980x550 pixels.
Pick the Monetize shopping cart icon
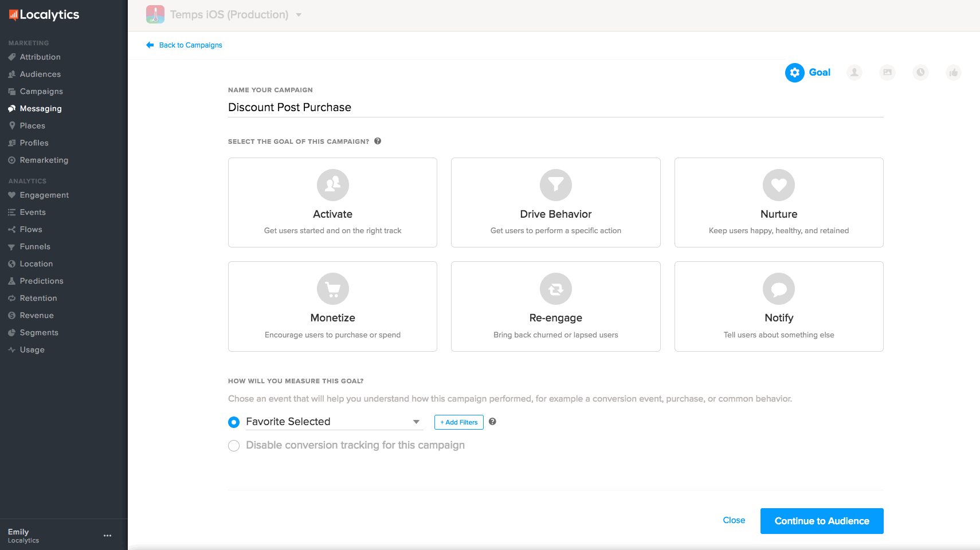tap(332, 289)
